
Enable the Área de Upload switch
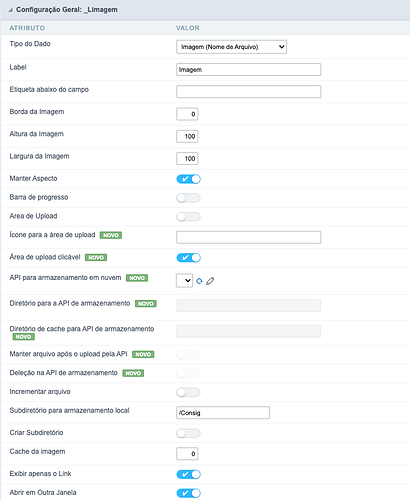click(x=189, y=217)
